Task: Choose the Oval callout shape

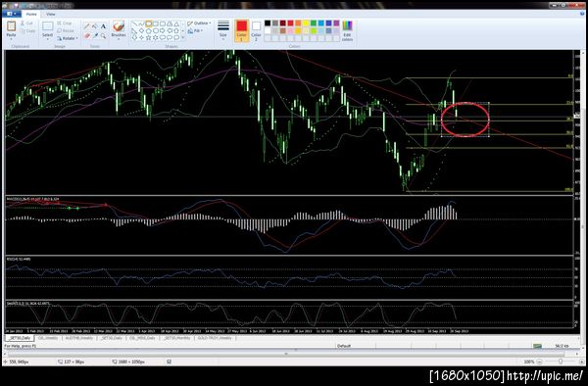Action: pos(170,37)
